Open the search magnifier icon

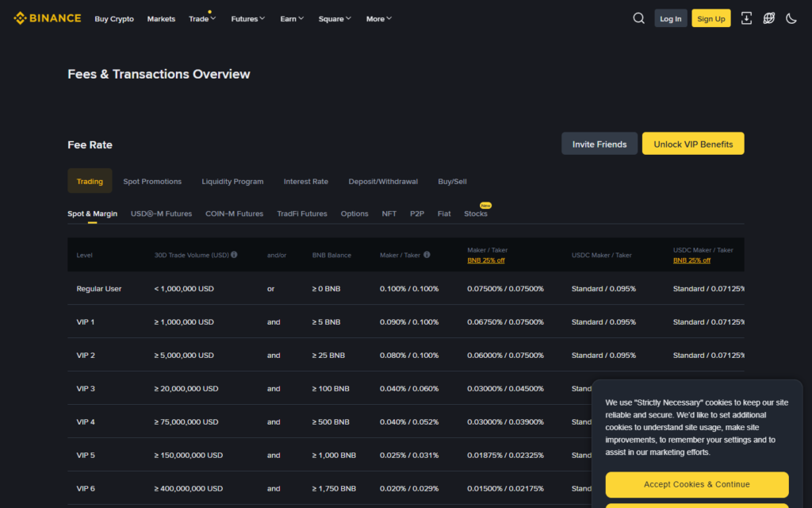[x=638, y=18]
